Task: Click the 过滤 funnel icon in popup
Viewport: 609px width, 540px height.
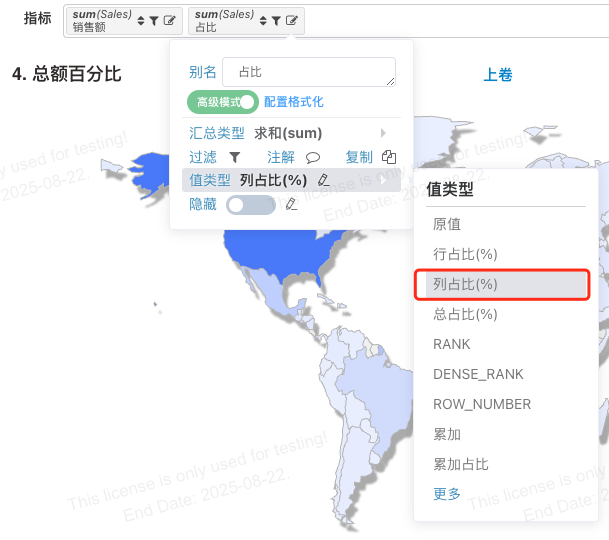Action: (x=235, y=157)
